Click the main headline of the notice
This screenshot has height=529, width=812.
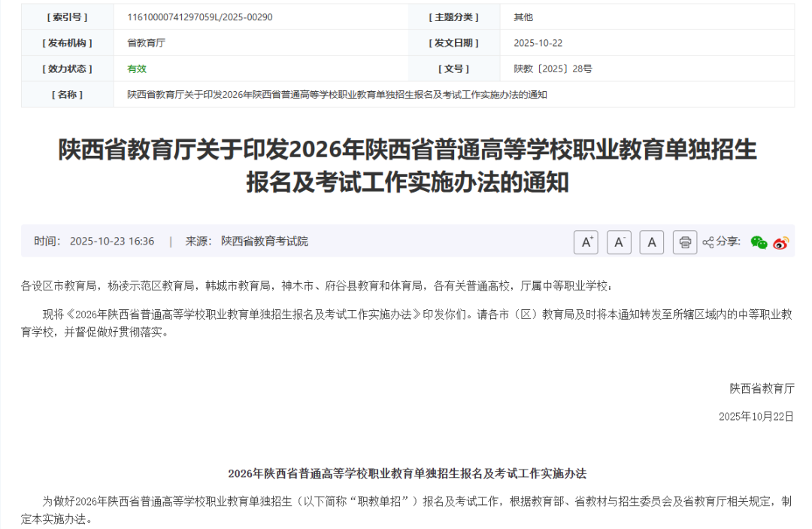tap(408, 166)
